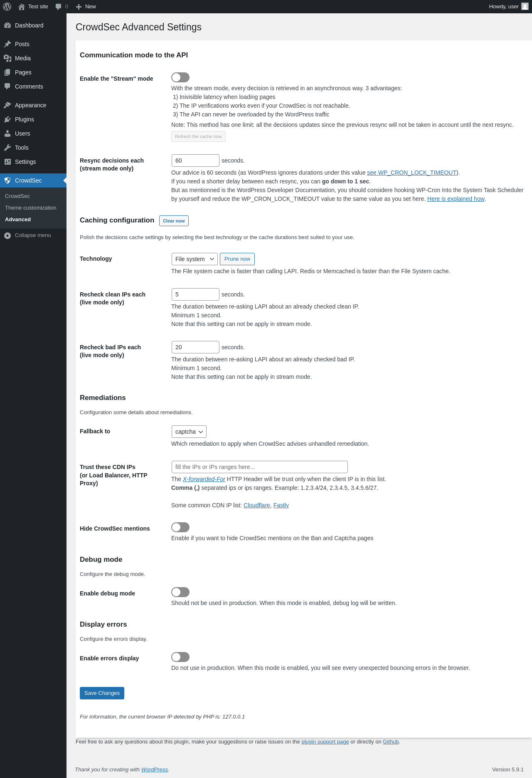Click the Save Changes button
This screenshot has height=778, width=532.
102,693
